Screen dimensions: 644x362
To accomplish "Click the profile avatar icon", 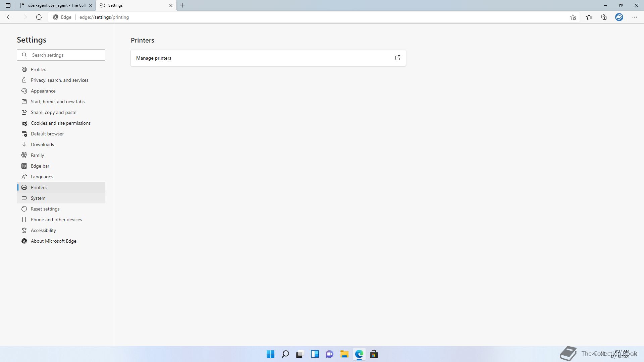I will pyautogui.click(x=619, y=17).
